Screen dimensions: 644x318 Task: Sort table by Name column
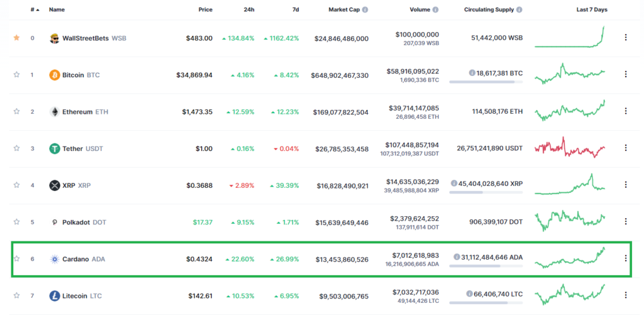pos(57,9)
